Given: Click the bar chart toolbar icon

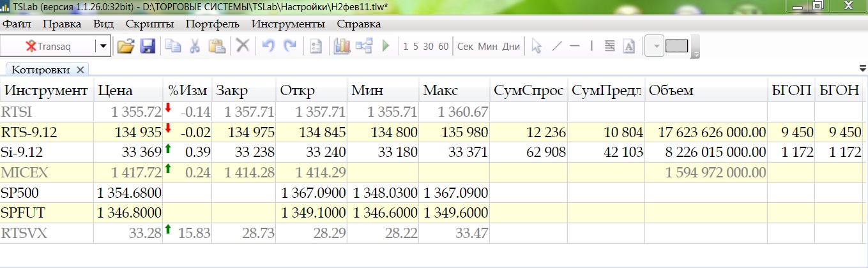Looking at the screenshot, I should tap(342, 46).
